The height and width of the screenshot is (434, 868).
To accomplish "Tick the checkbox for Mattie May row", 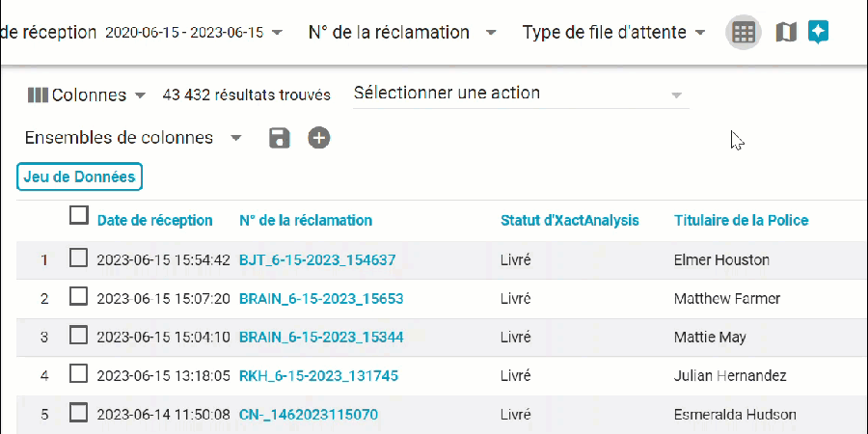I will click(79, 337).
